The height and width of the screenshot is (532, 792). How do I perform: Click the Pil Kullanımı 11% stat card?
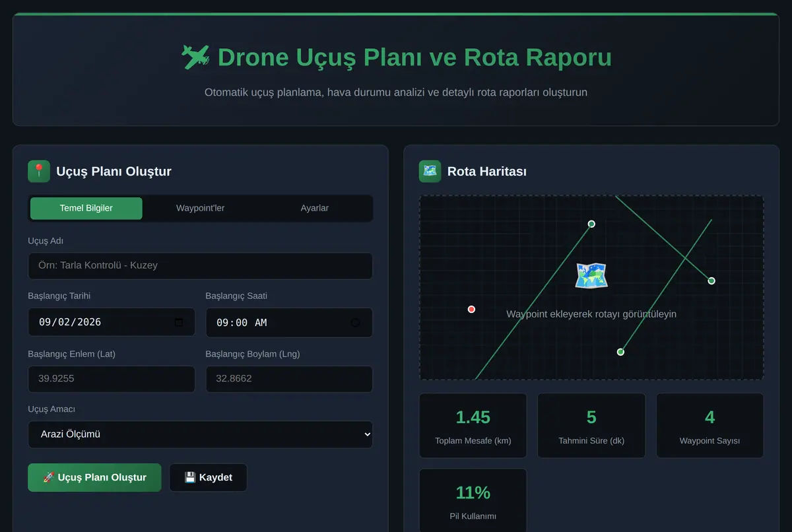pos(473,500)
